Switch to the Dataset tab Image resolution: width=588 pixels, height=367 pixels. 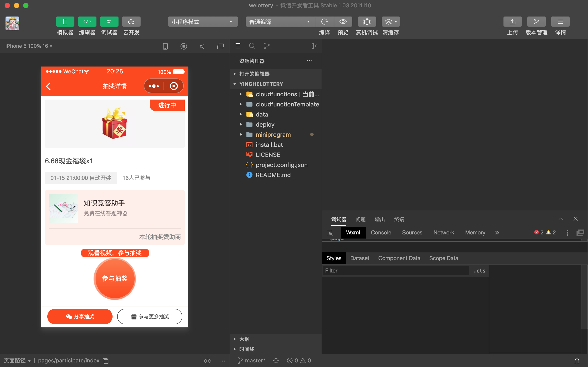[359, 258]
